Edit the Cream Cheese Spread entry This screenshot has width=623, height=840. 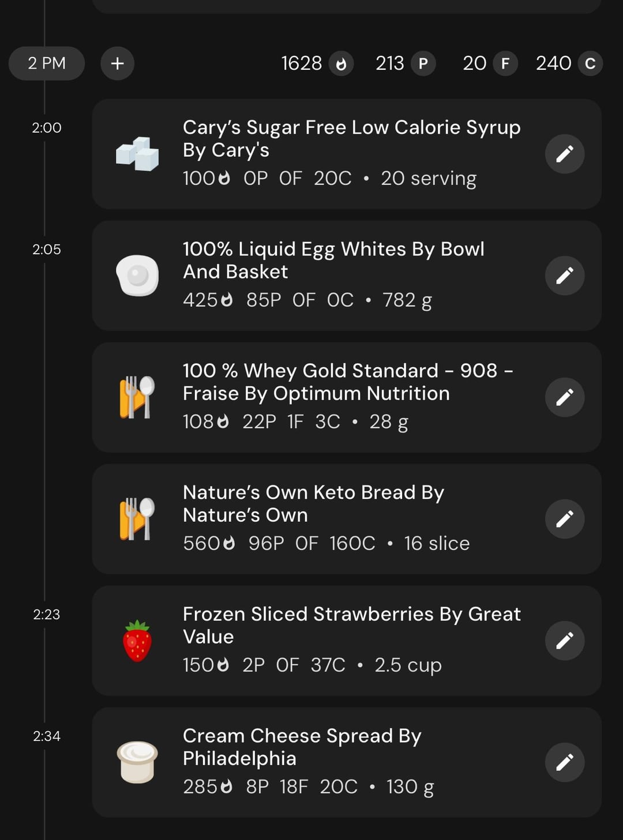(565, 762)
